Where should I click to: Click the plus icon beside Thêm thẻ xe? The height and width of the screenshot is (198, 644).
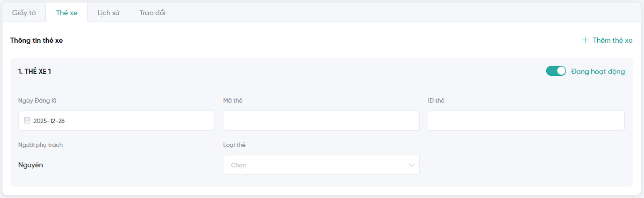point(585,40)
